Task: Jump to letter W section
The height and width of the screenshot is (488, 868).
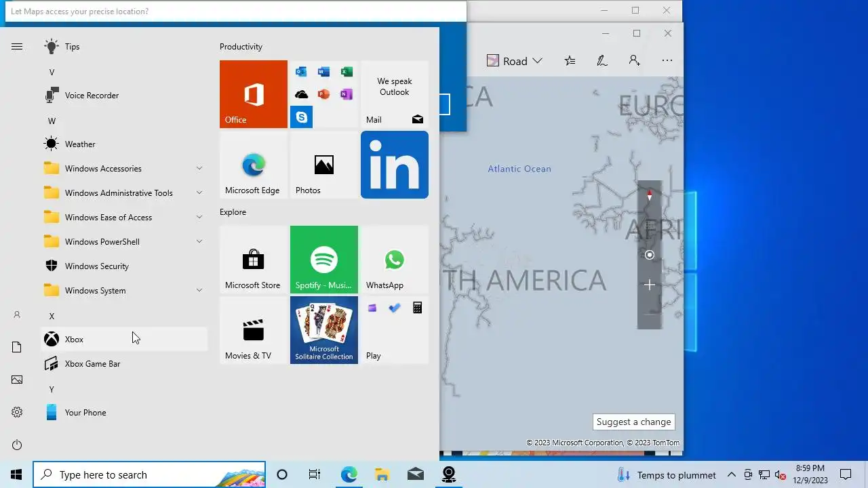Action: (x=52, y=121)
